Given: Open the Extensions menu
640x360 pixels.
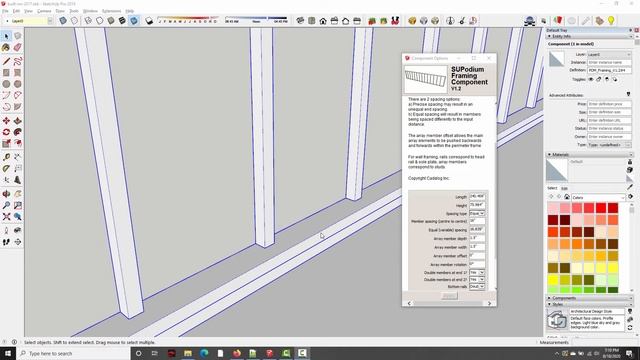Looking at the screenshot, I should [x=111, y=11].
